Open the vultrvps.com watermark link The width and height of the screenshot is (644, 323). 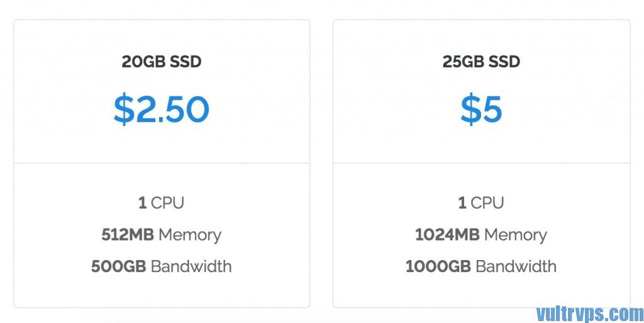tap(590, 314)
